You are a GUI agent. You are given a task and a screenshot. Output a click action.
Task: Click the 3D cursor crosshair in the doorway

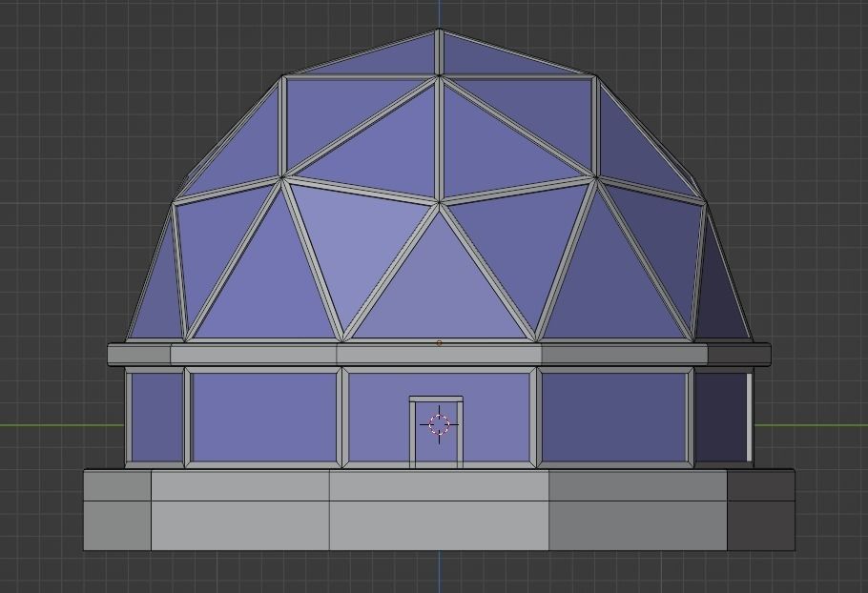coord(439,424)
